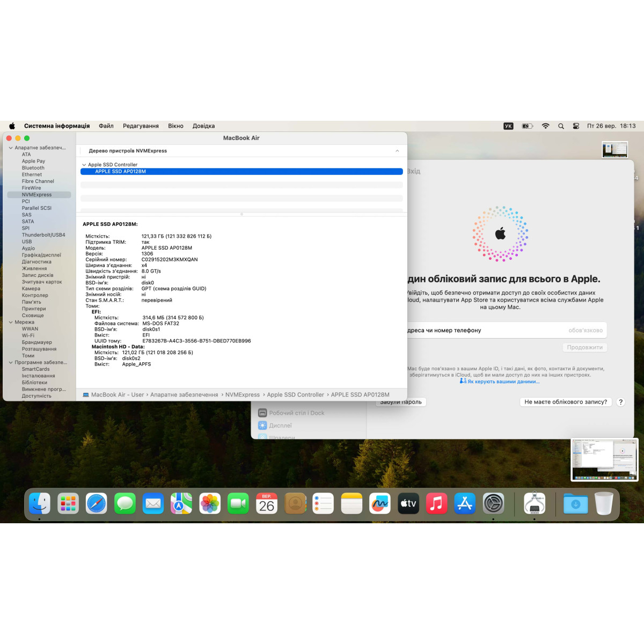The image size is (644, 644).
Task: Open Freeform app in the Dock
Action: [380, 503]
